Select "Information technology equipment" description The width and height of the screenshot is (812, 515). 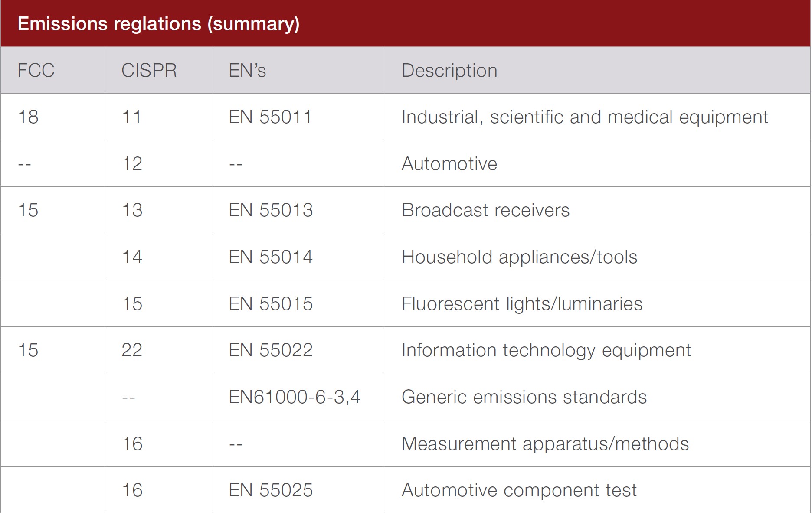pos(546,350)
